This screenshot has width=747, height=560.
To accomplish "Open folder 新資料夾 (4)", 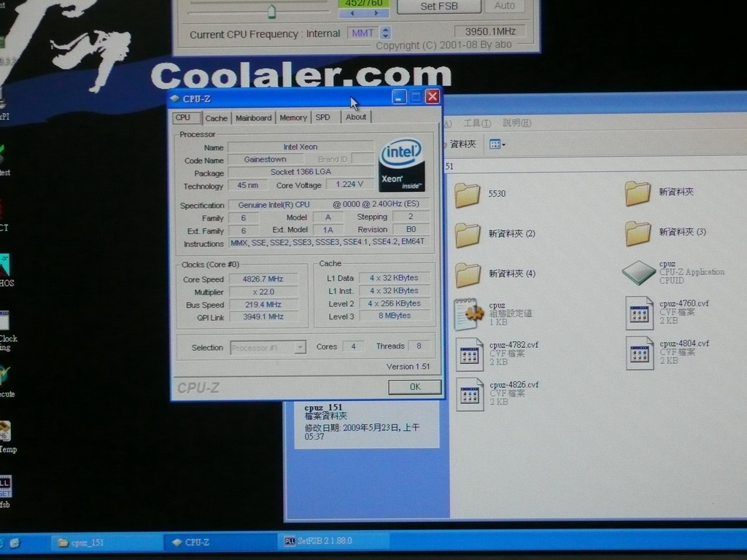I will pos(495,274).
